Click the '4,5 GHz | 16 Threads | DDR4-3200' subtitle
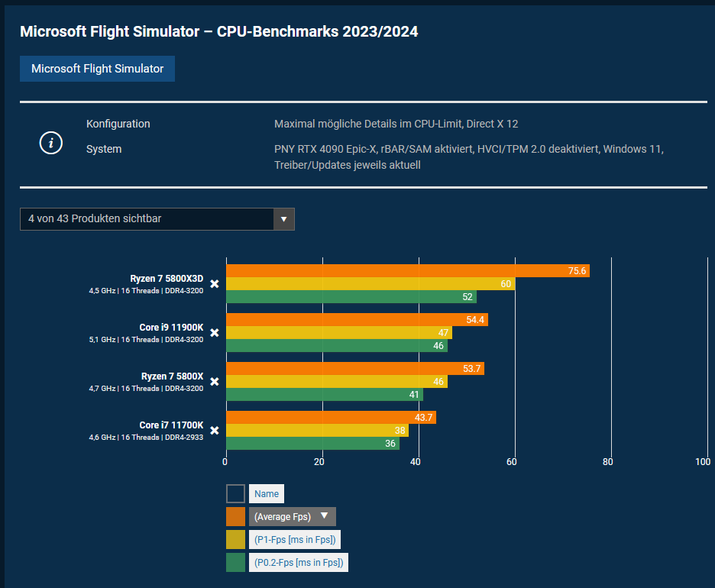Image resolution: width=715 pixels, height=588 pixels. pyautogui.click(x=146, y=291)
